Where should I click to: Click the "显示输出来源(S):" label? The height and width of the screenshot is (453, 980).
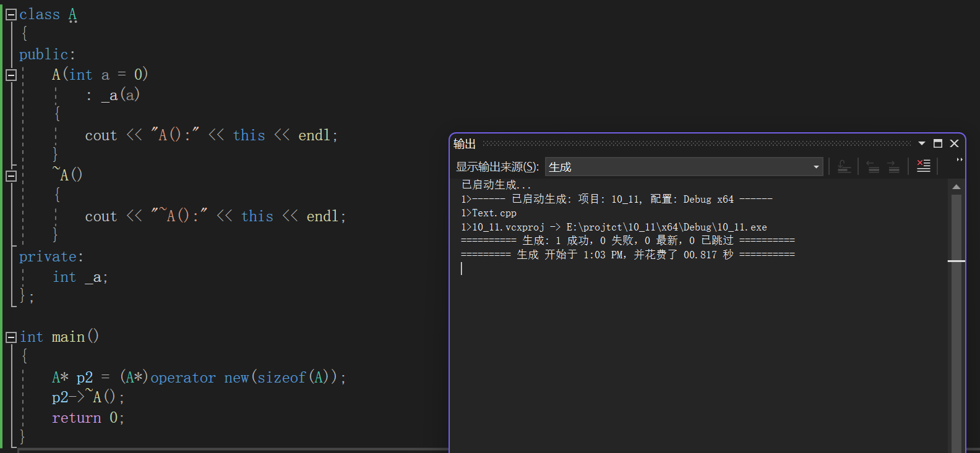[497, 167]
